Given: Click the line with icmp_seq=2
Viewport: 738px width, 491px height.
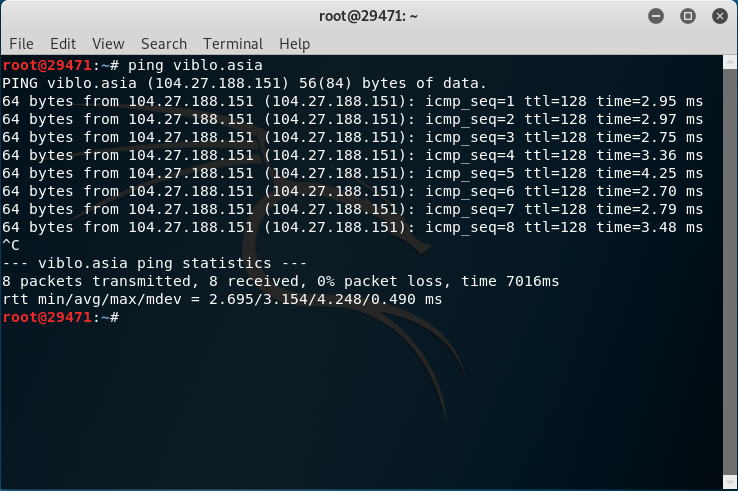Looking at the screenshot, I should coord(353,119).
